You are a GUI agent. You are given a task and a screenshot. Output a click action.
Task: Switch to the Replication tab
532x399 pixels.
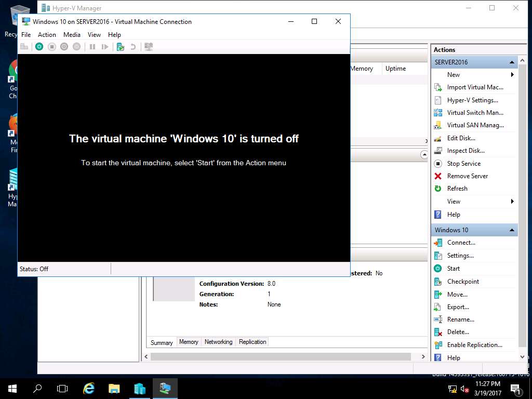(252, 342)
